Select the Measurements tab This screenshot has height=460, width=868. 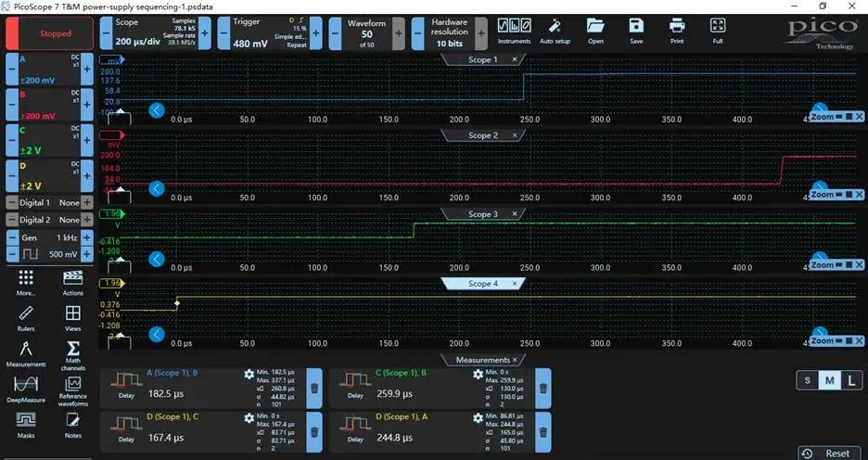482,360
